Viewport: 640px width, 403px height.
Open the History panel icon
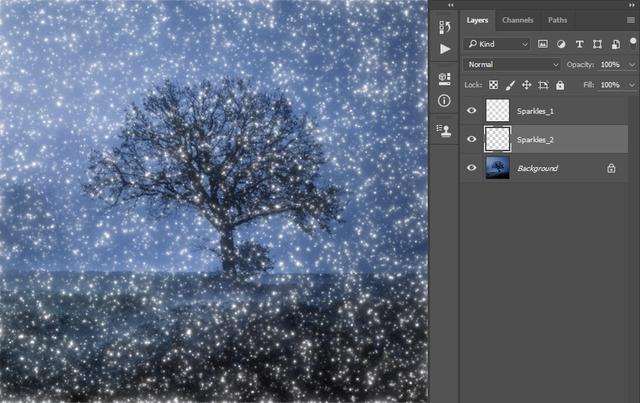444,27
